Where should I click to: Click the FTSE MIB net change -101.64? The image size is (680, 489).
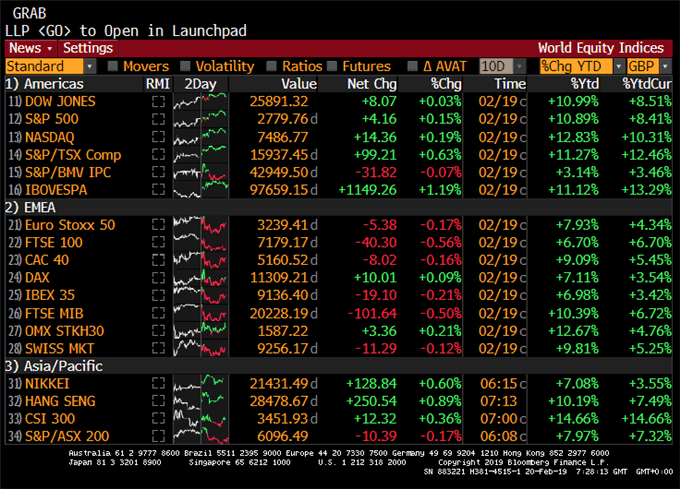pos(372,313)
